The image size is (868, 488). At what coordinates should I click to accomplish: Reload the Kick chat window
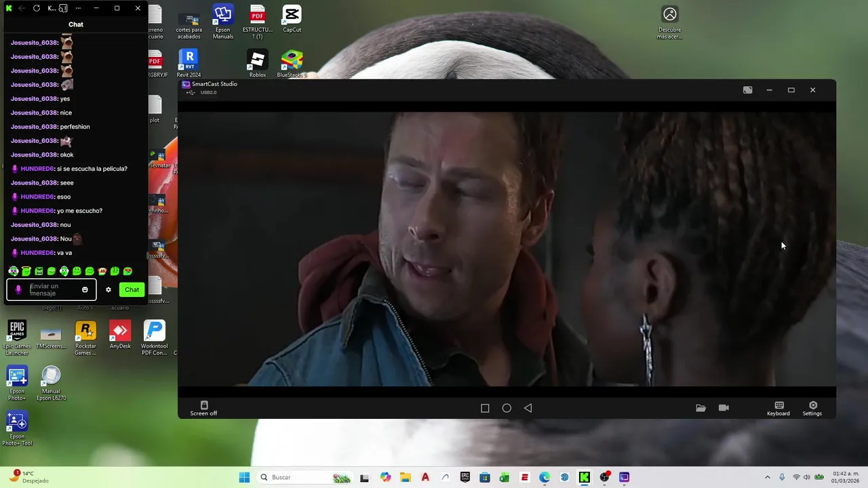pyautogui.click(x=36, y=8)
